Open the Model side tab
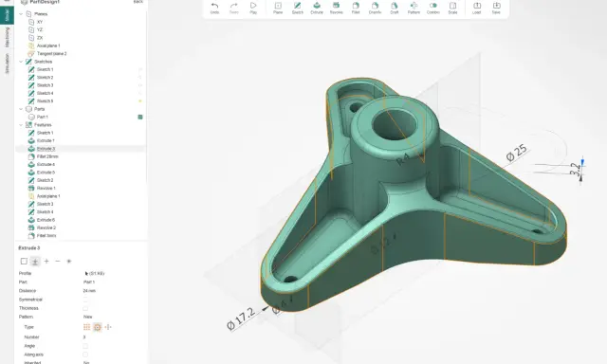 click(7, 14)
